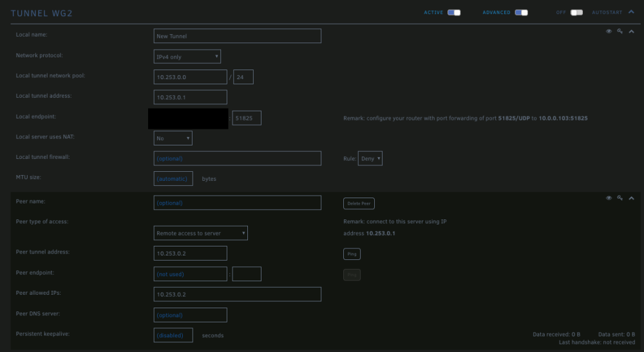Click the MTU size field

tap(173, 178)
